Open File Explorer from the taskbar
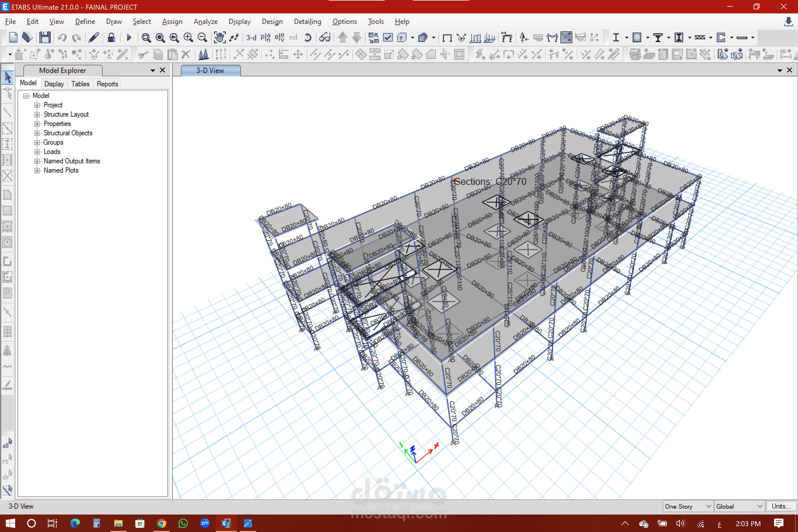The height and width of the screenshot is (532, 798). [x=118, y=523]
